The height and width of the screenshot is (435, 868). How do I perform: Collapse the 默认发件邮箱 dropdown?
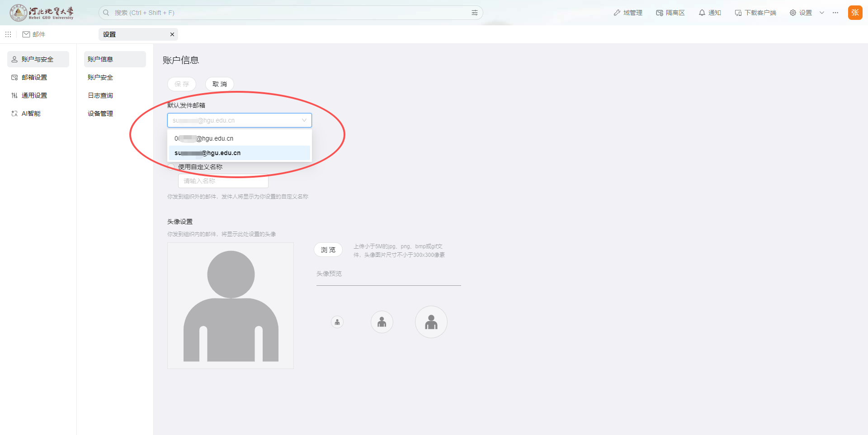pos(304,120)
